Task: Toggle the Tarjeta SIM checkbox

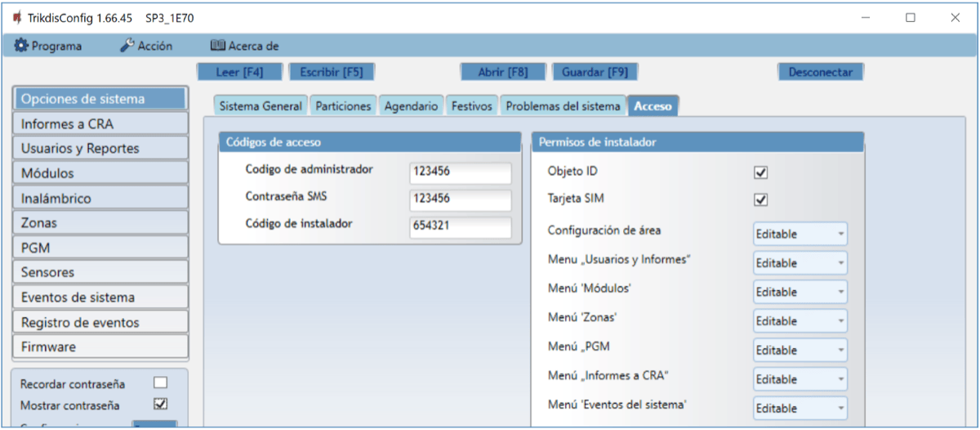Action: 761,199
